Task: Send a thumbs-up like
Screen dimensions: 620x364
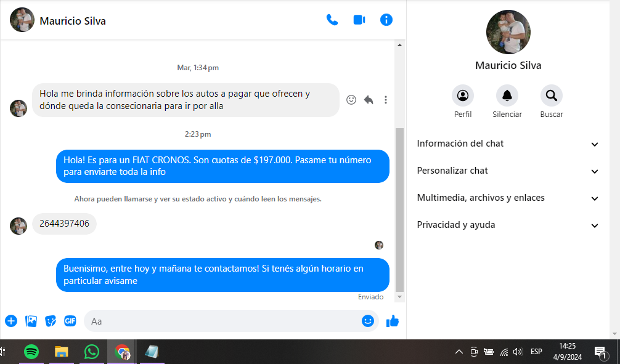Action: tap(393, 321)
